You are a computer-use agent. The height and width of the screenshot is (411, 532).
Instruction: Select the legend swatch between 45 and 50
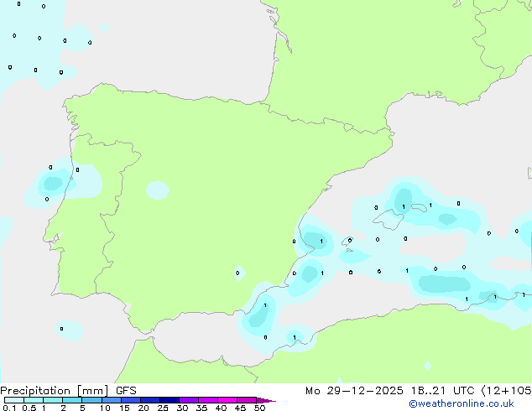point(247,400)
